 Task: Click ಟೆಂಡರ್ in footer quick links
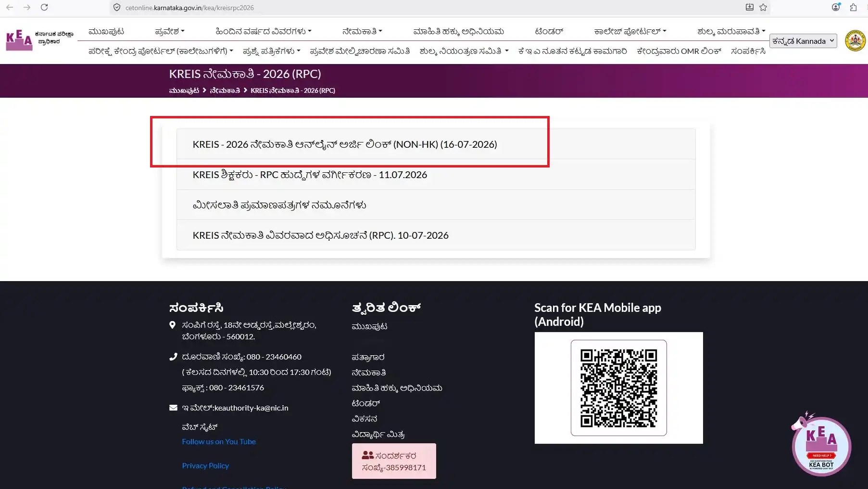(366, 403)
